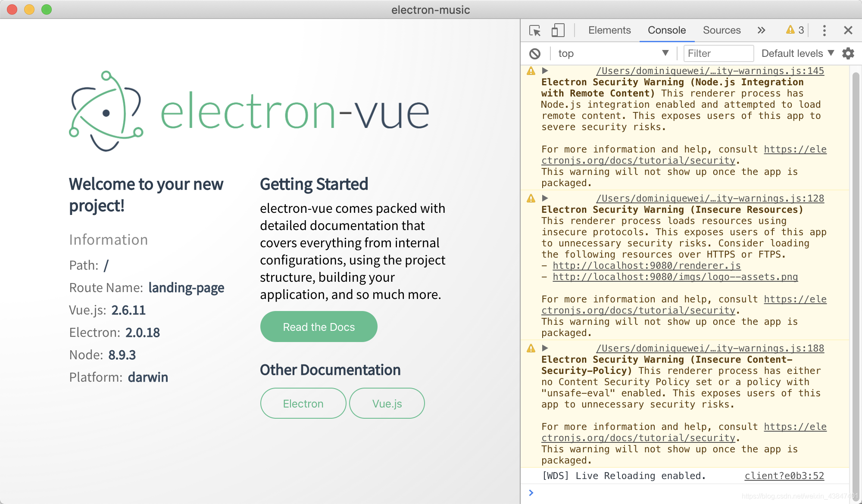Open the localhost:9080/renderer.js link
Viewport: 862px width, 504px height.
click(x=646, y=265)
